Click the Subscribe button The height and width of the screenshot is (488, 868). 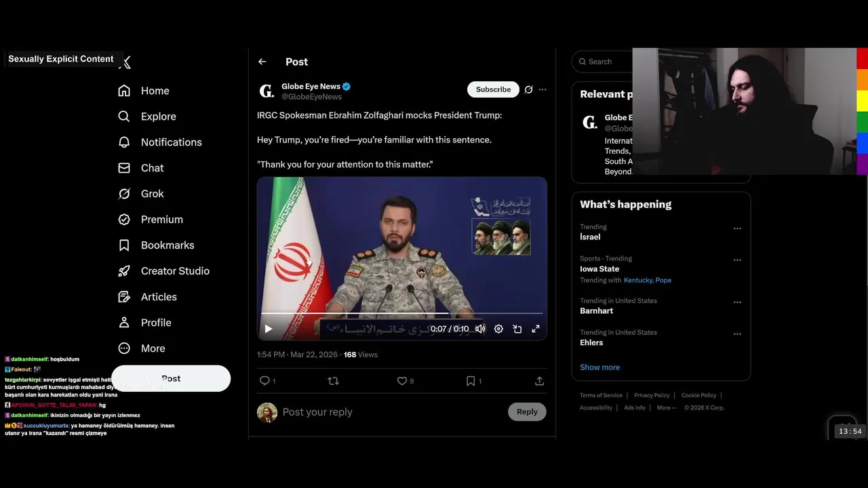[493, 89]
